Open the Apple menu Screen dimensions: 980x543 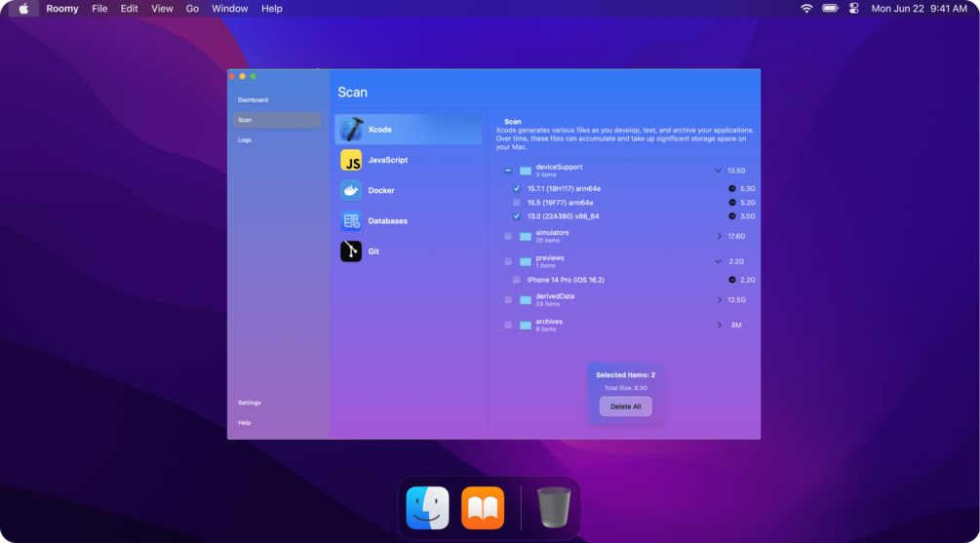[23, 9]
